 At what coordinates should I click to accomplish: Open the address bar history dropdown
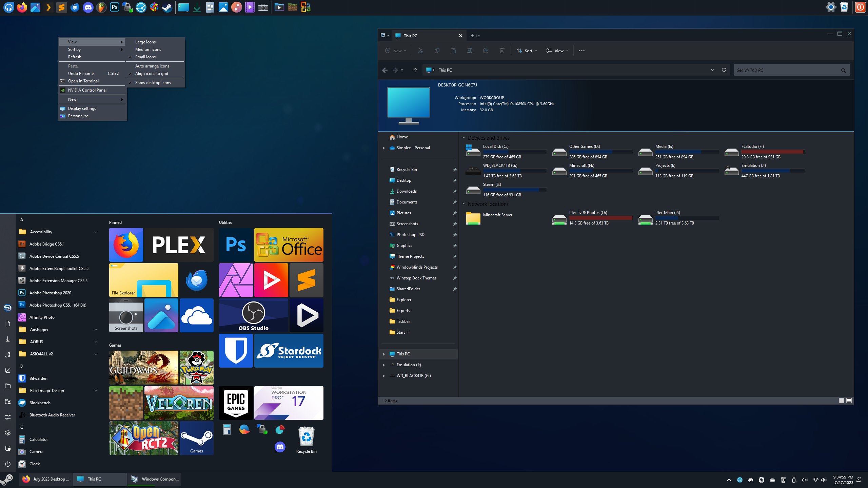pos(712,70)
